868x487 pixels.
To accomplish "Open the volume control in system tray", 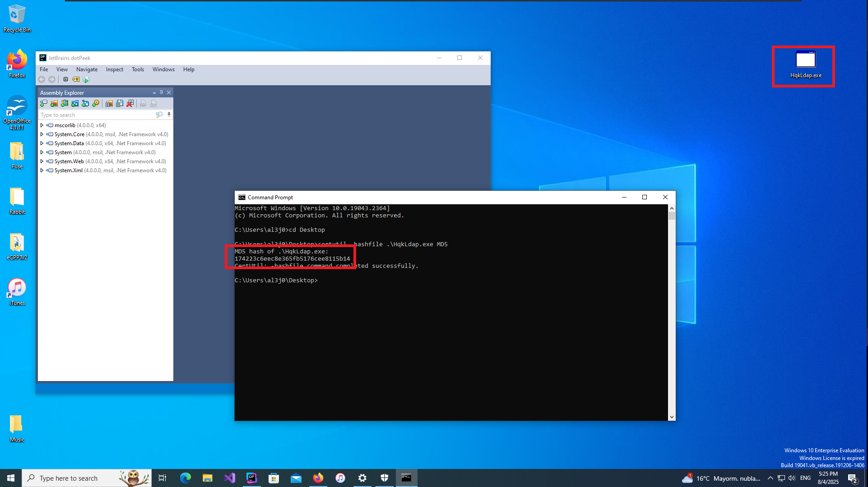I will (x=792, y=478).
